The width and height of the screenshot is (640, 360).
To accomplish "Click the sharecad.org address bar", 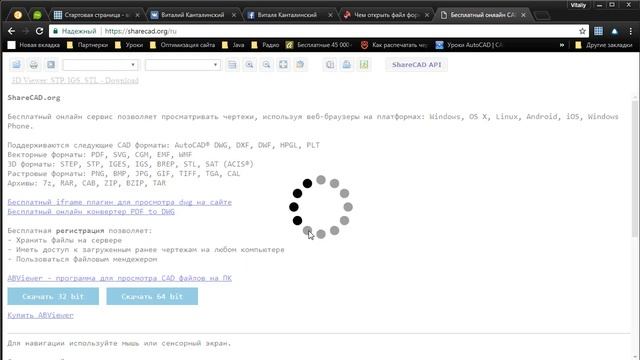I will 318,31.
